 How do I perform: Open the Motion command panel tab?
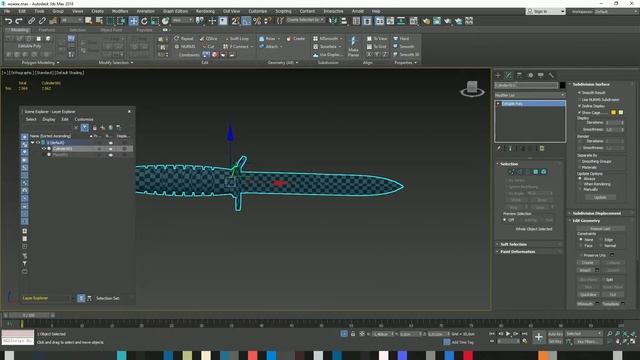tap(530, 75)
